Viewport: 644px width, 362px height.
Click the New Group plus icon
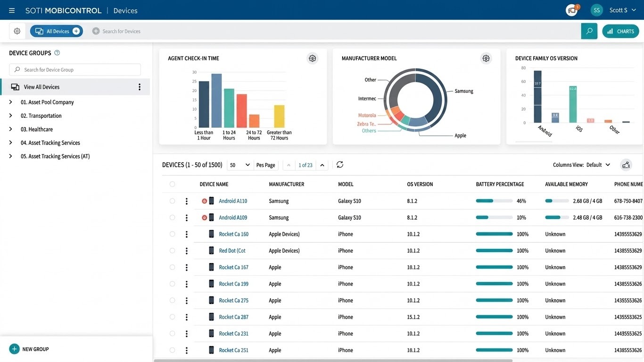[x=14, y=349]
